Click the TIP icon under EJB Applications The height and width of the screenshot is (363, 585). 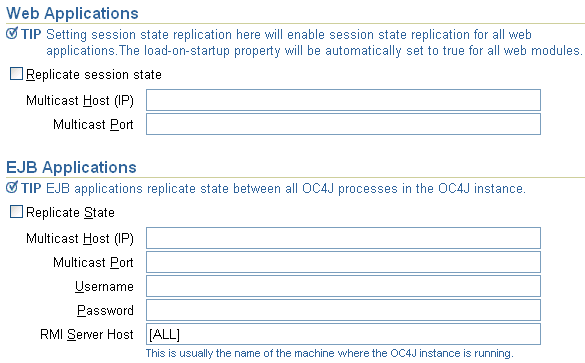12,187
